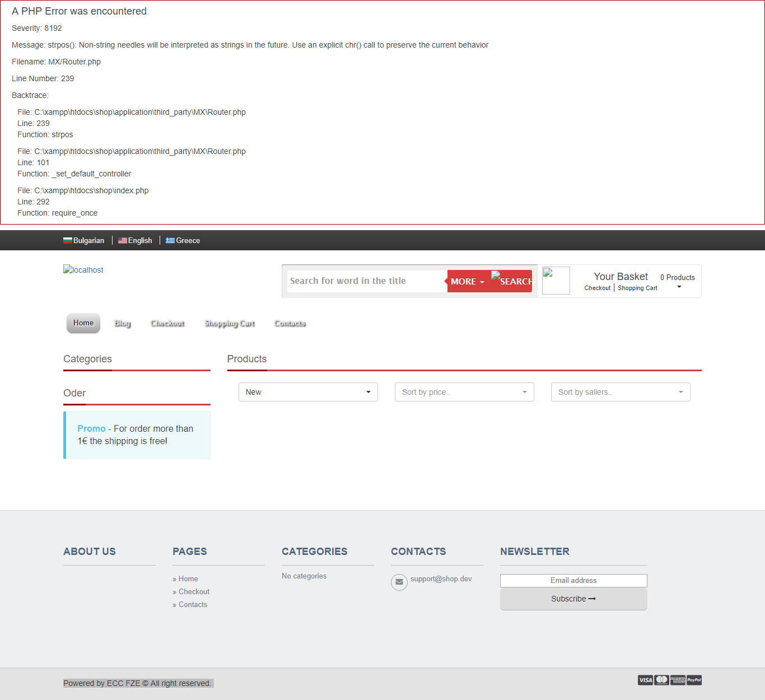
Task: Click the Mastercard payment icon
Action: 661,680
